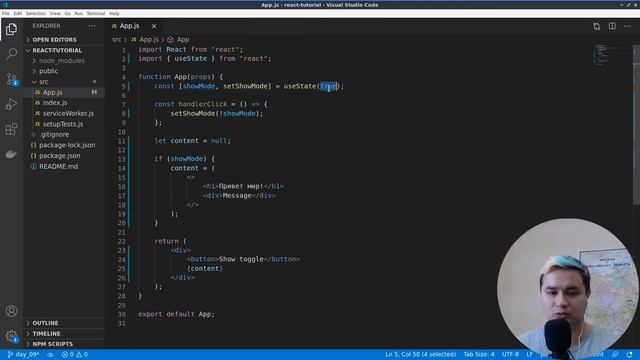
Task: Open errors and warnings count in status bar
Action: [75, 354]
